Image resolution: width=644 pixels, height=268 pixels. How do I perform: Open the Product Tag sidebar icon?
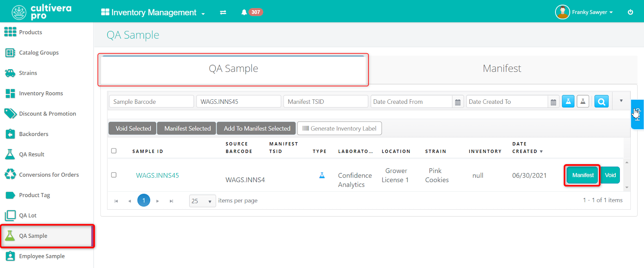click(10, 195)
